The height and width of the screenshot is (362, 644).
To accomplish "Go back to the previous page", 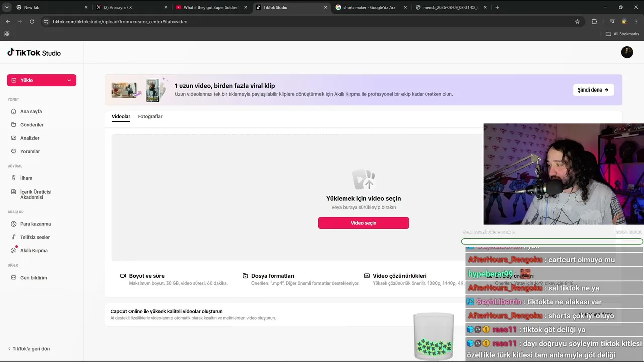I will [8, 22].
